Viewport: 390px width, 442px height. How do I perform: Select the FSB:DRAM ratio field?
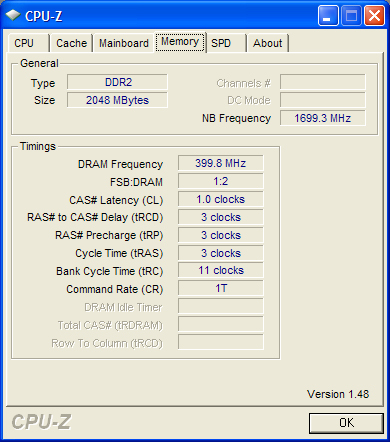pyautogui.click(x=221, y=181)
